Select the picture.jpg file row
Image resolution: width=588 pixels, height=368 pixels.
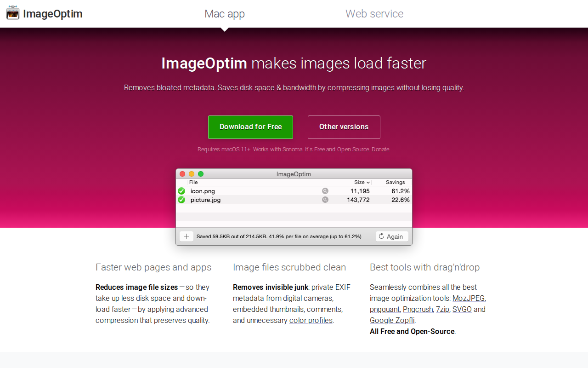point(294,200)
